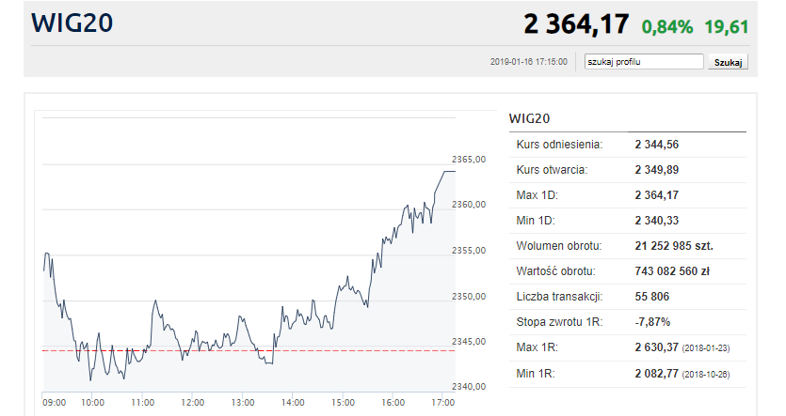This screenshot has height=416, width=786.
Task: Click the green 19,61 point change
Action: [x=727, y=26]
